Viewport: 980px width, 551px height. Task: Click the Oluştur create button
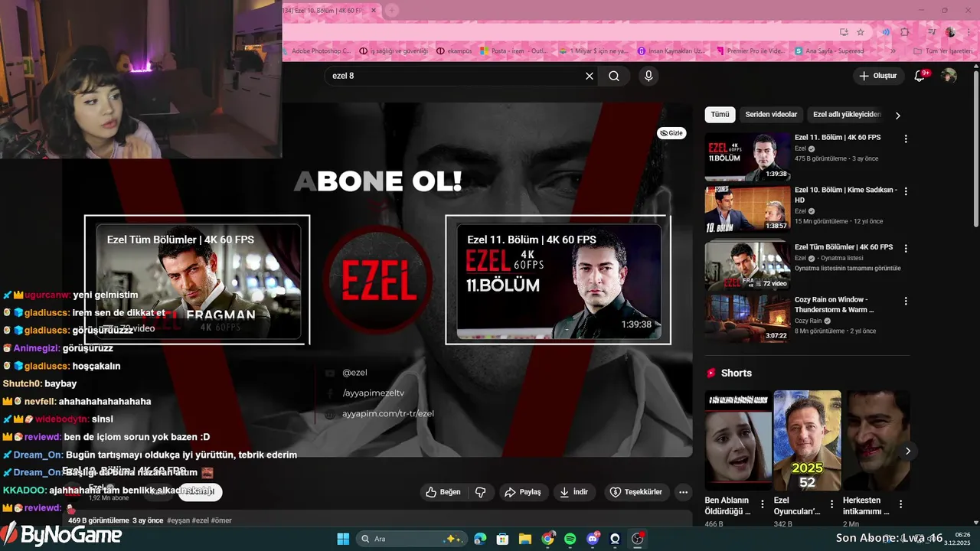[x=878, y=76]
